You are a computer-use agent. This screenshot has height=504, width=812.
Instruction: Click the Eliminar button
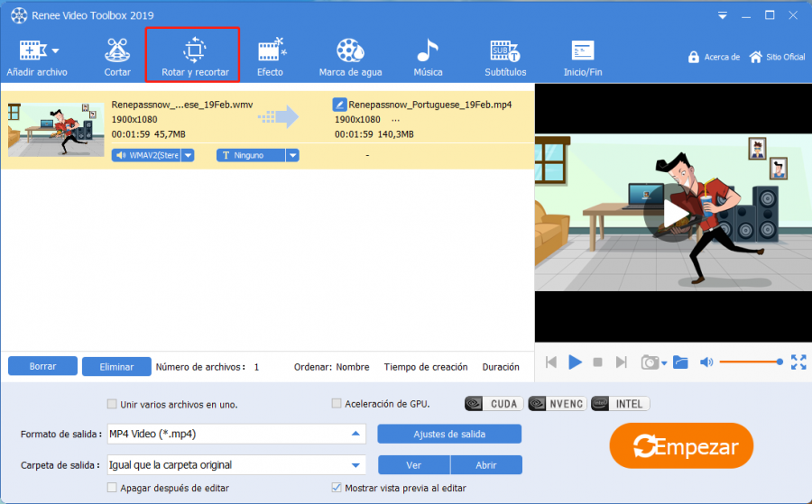click(116, 367)
